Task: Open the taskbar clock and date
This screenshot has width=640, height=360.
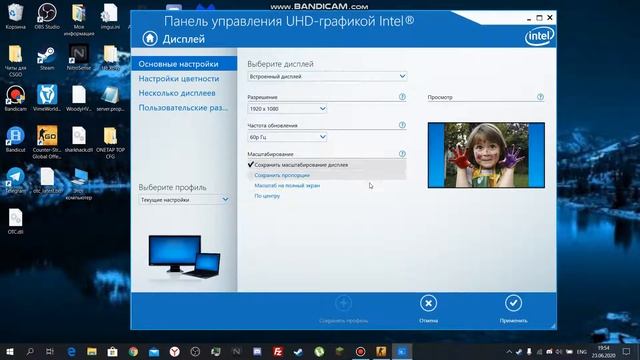Action: (x=603, y=351)
